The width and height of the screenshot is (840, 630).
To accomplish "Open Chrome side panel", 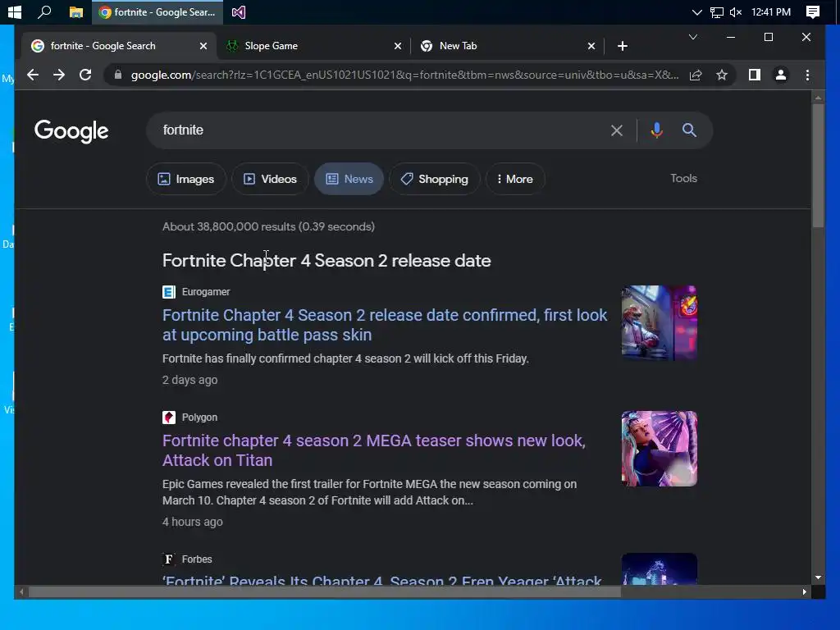I will pyautogui.click(x=755, y=75).
